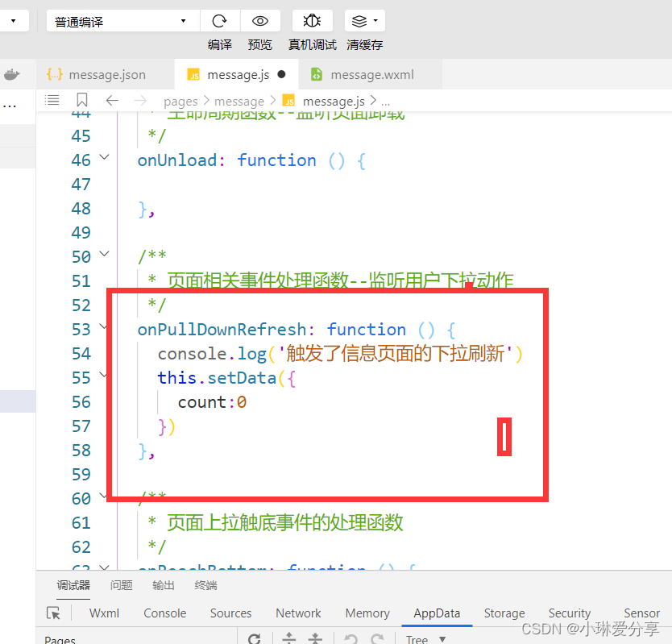672x644 pixels.
Task: Open the dropdown arrow left of 普通编译
Action: pos(13,21)
